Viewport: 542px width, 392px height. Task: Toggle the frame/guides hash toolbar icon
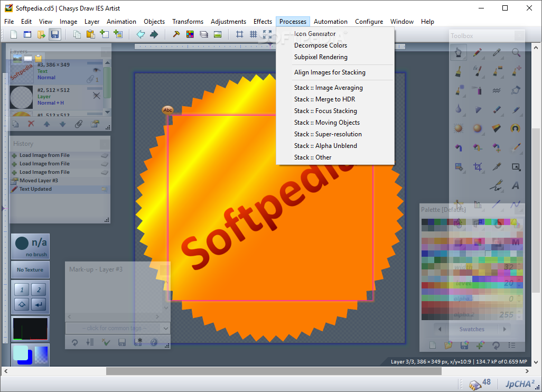coord(239,34)
